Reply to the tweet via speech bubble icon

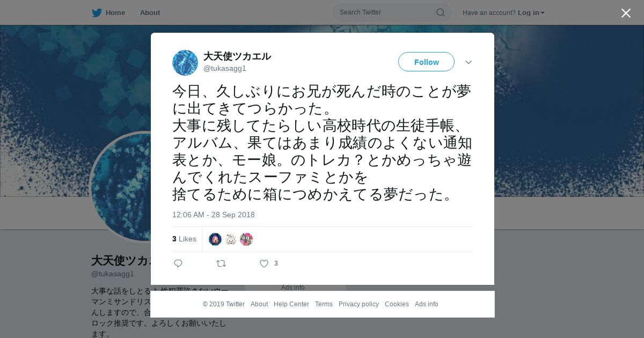coord(178,263)
